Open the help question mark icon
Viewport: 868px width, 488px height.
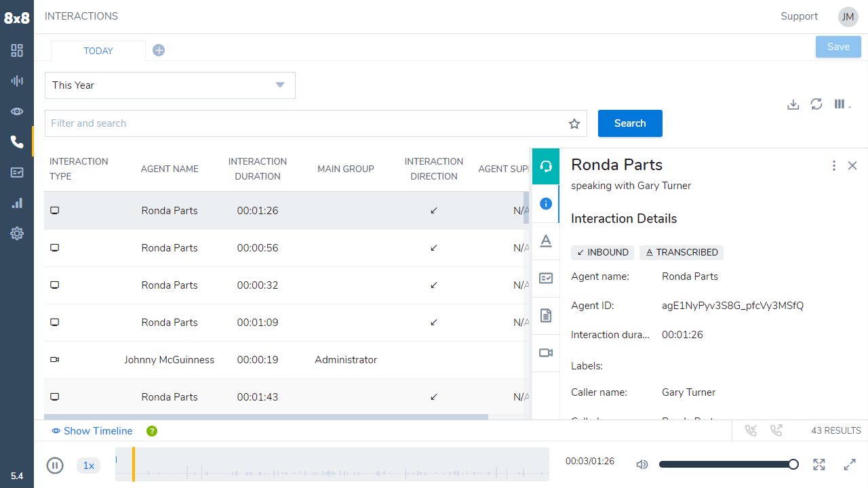click(x=152, y=431)
